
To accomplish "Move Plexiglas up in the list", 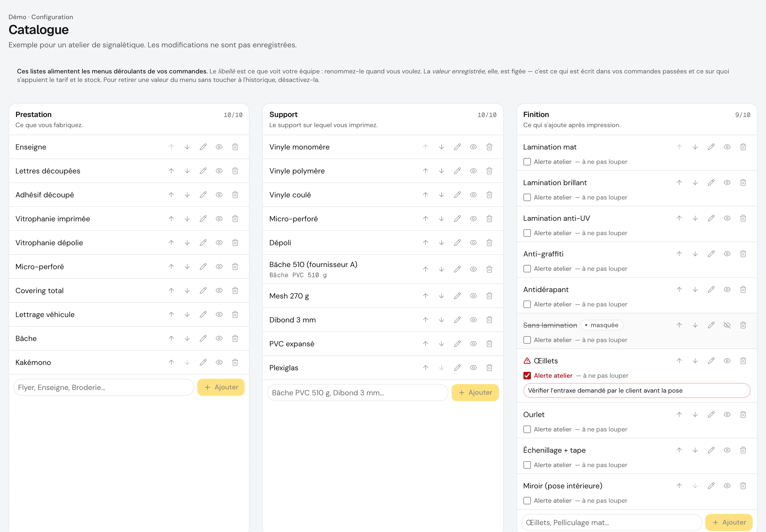I will (426, 368).
